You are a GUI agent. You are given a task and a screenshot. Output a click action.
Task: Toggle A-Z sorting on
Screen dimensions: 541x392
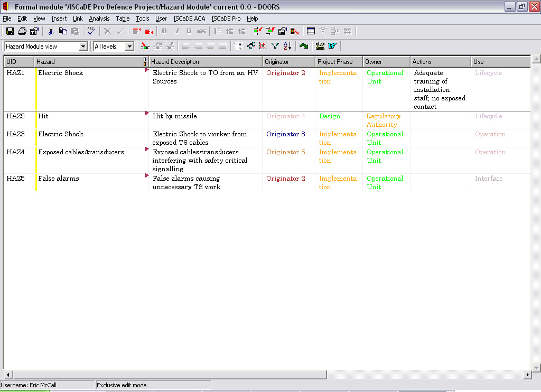[x=287, y=46]
